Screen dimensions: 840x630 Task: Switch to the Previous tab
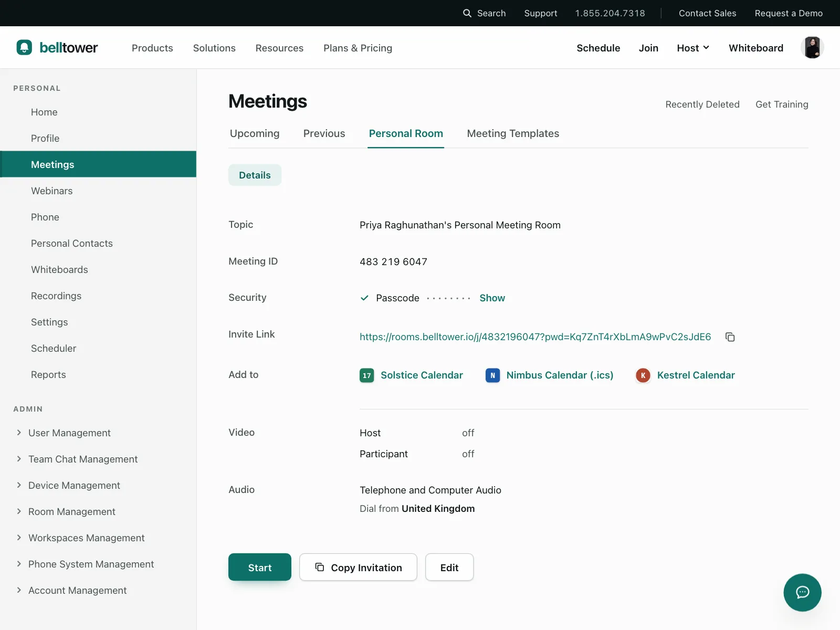click(324, 134)
